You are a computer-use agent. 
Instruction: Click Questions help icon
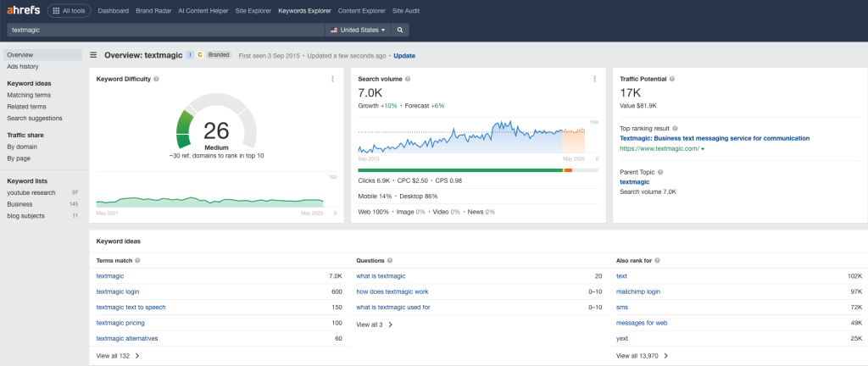390,260
